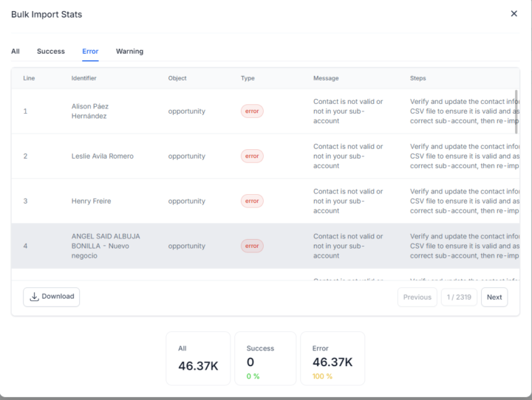The width and height of the screenshot is (532, 400).
Task: Click the error badge for Henry Freire
Action: point(252,201)
